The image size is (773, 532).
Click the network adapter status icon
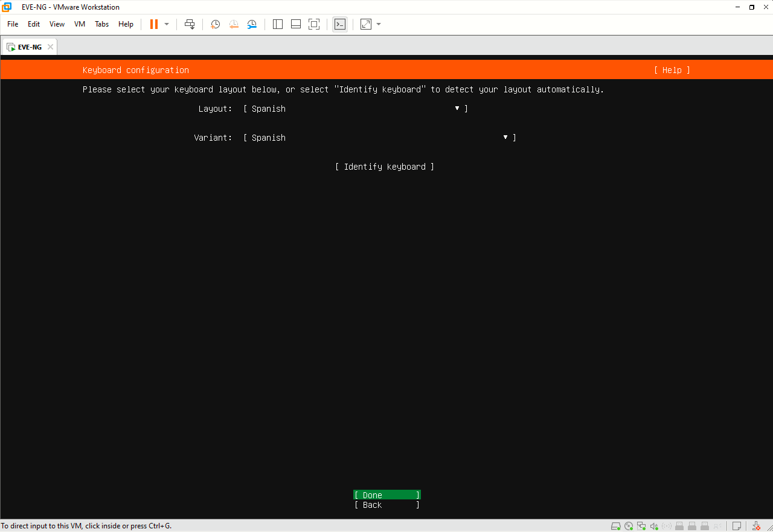641,526
